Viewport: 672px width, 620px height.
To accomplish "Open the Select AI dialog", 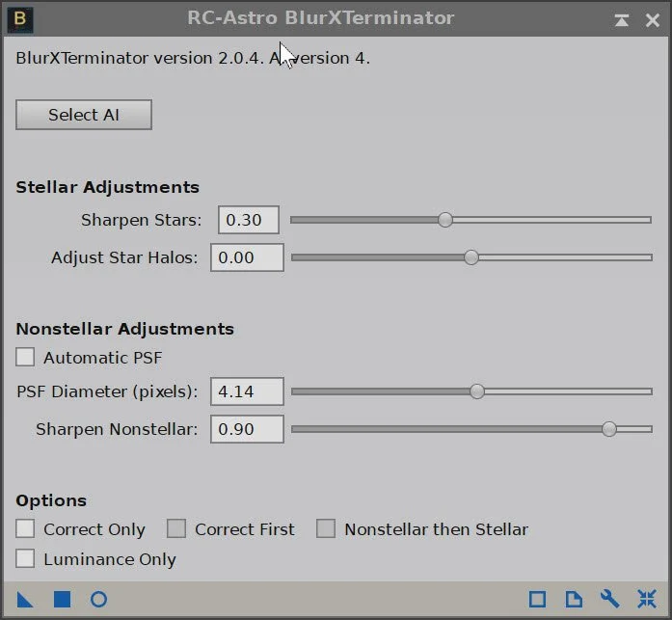I will click(84, 115).
